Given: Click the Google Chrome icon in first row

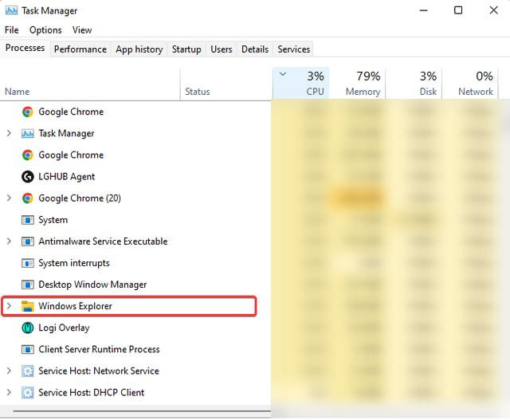Looking at the screenshot, I should coord(28,112).
